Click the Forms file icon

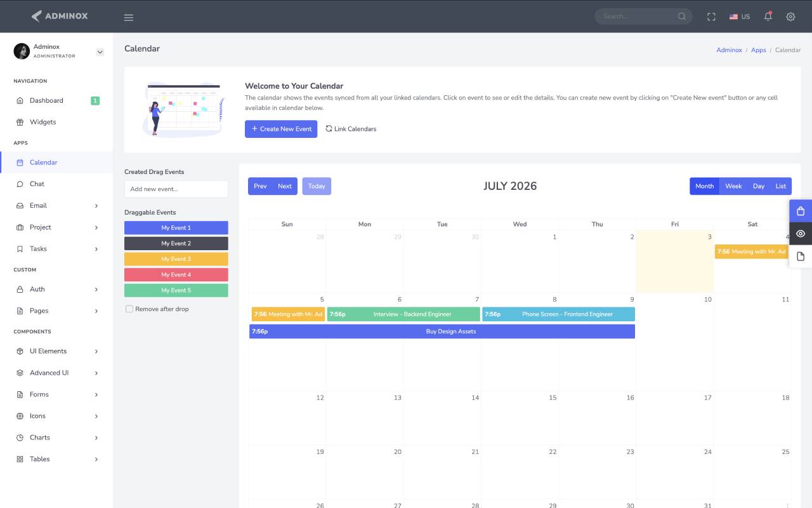point(20,394)
